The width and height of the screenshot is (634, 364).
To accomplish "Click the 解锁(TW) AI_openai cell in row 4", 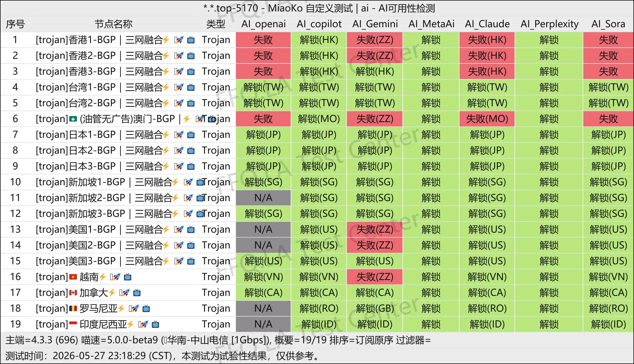I will coord(263,87).
